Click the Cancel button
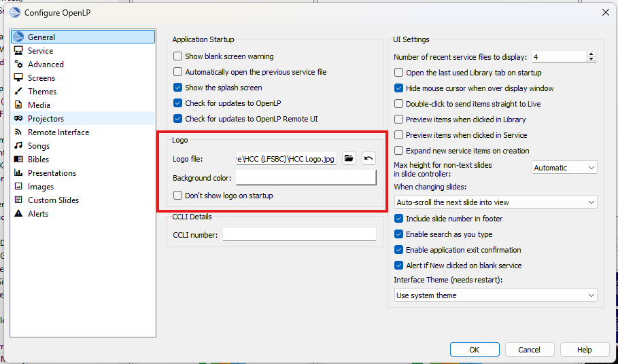This screenshot has width=618, height=364. (529, 350)
